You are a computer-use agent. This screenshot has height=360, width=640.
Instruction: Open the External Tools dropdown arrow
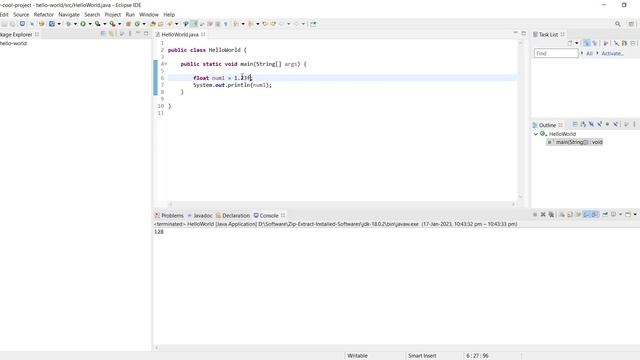pyautogui.click(x=119, y=24)
